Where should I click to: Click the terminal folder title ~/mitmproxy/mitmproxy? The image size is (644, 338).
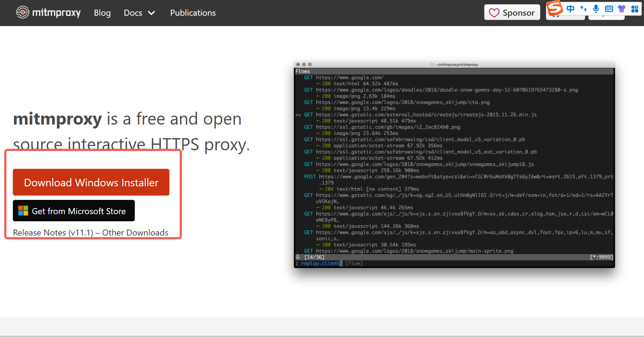point(454,65)
